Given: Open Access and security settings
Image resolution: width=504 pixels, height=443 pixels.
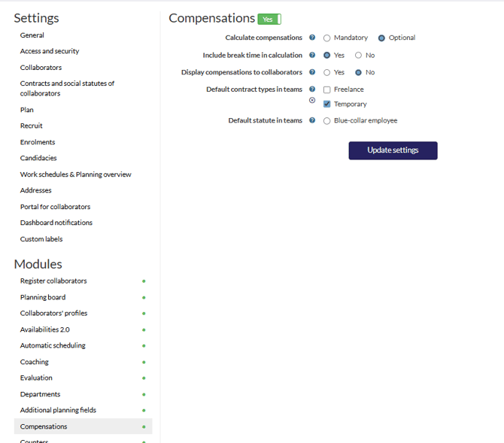Looking at the screenshot, I should pos(50,51).
